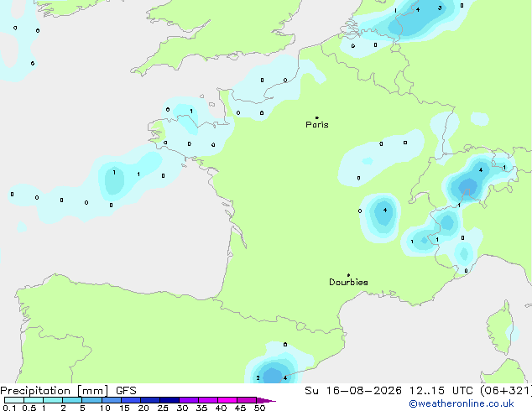
Task: Click the '30' legend scale label
Action: pyautogui.click(x=182, y=408)
